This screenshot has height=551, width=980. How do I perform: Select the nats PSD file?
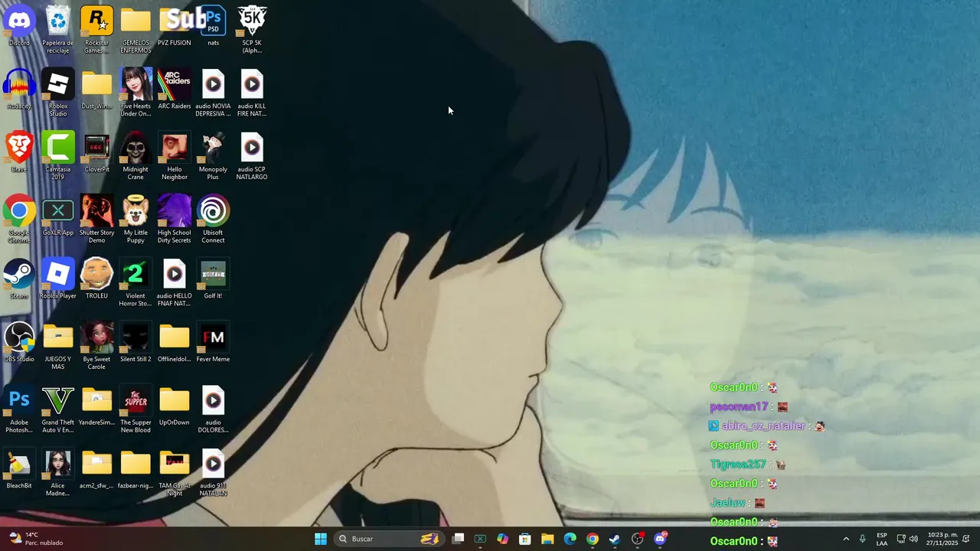[x=213, y=27]
